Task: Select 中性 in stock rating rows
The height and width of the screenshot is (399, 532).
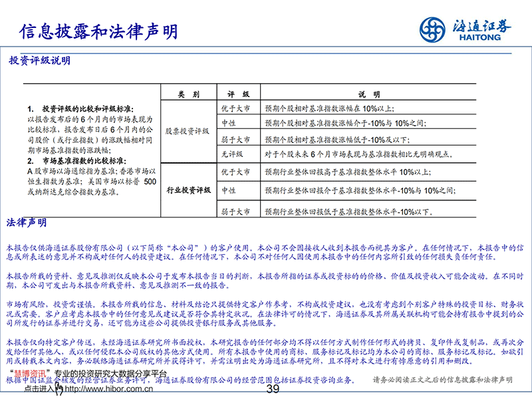Action: [229, 123]
